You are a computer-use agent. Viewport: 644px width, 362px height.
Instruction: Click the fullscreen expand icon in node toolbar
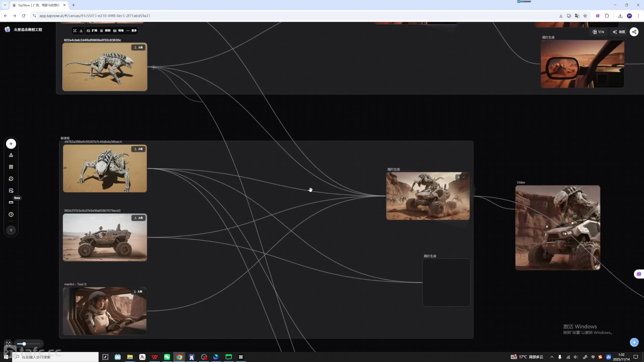[x=75, y=31]
